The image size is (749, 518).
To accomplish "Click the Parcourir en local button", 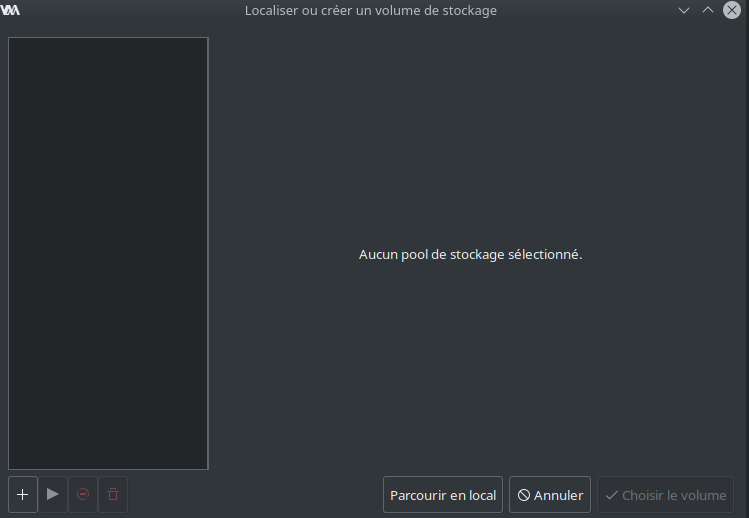I will pyautogui.click(x=443, y=495).
